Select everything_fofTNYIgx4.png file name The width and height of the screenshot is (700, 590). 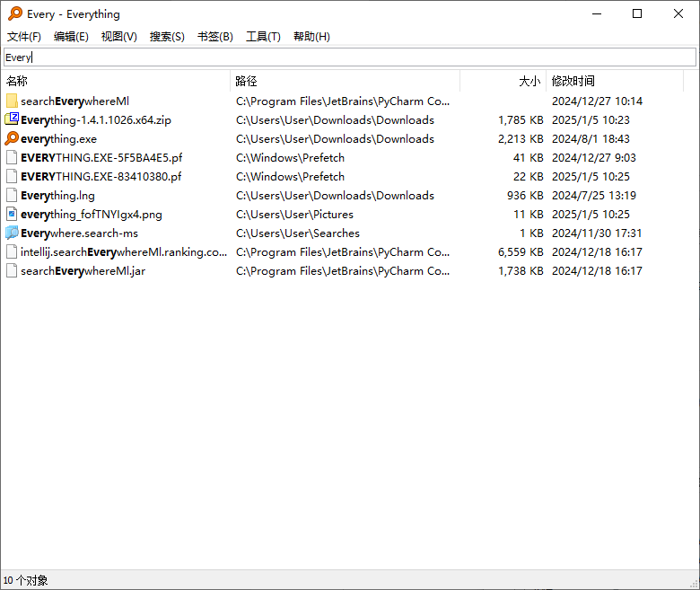[91, 215]
